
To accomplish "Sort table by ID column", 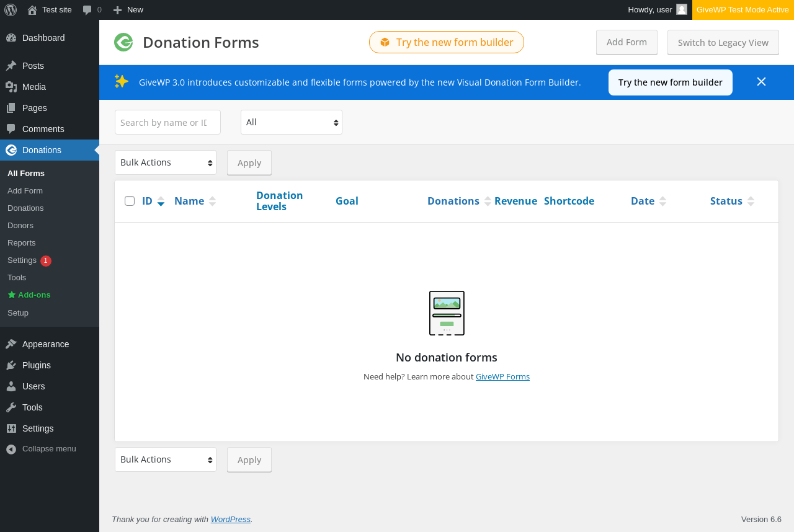I will point(153,201).
